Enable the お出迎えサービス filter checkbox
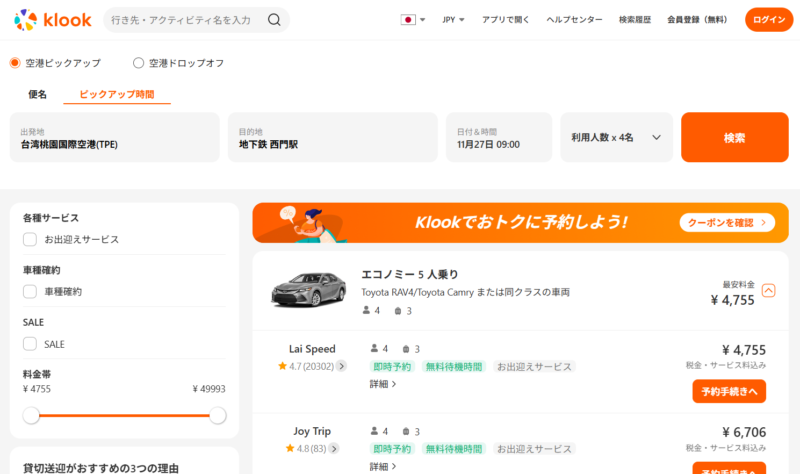This screenshot has height=474, width=800. tap(30, 239)
